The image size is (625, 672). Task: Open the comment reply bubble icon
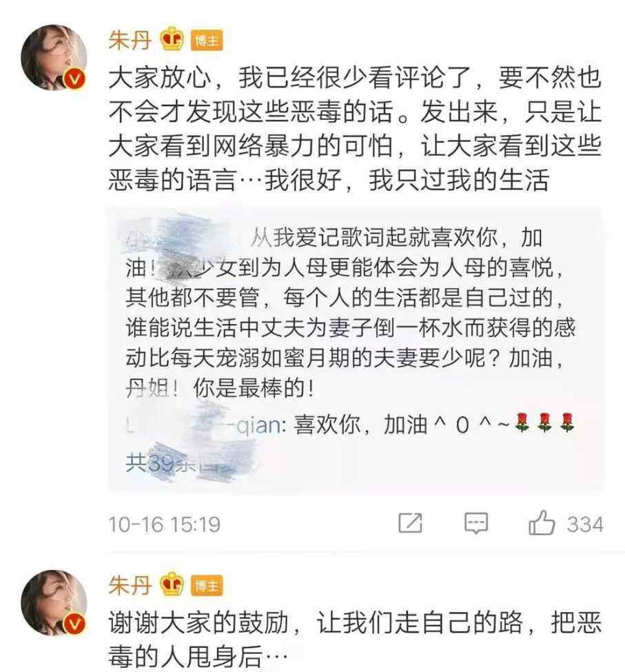click(x=476, y=523)
